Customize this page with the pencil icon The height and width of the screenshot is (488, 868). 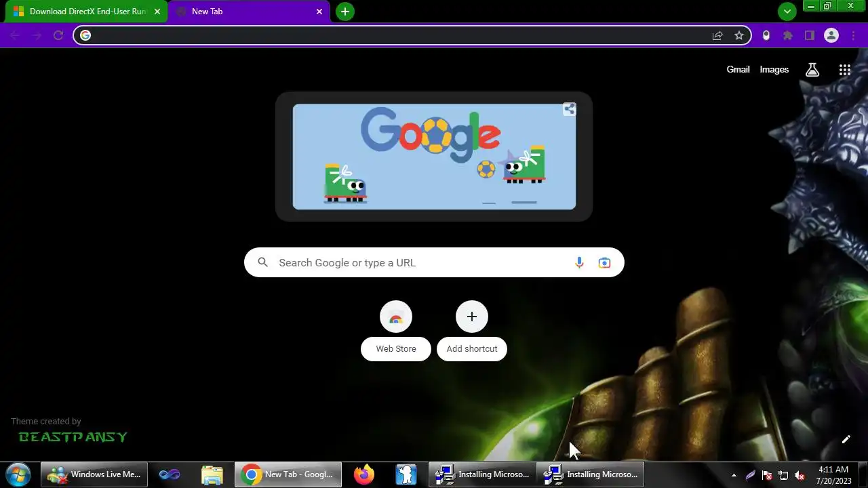(846, 439)
